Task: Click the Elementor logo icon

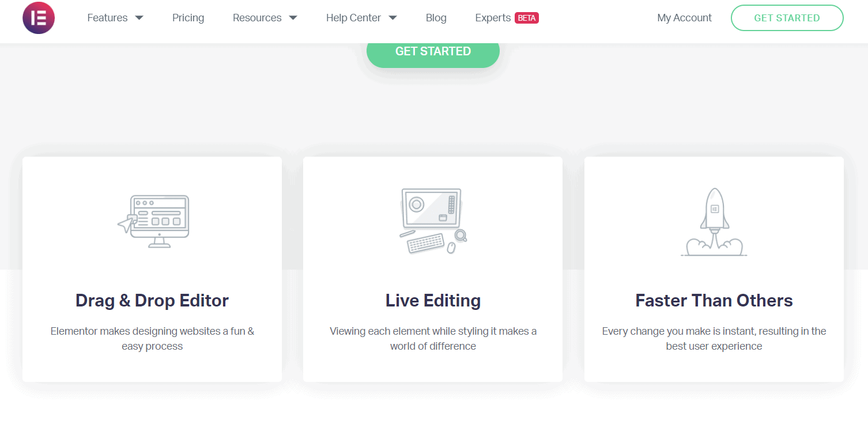Action: tap(39, 18)
